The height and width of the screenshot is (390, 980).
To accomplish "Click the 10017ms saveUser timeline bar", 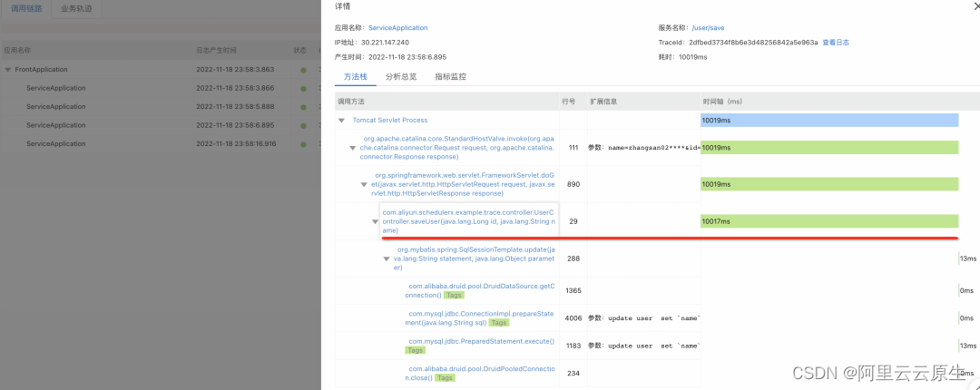I will [829, 221].
